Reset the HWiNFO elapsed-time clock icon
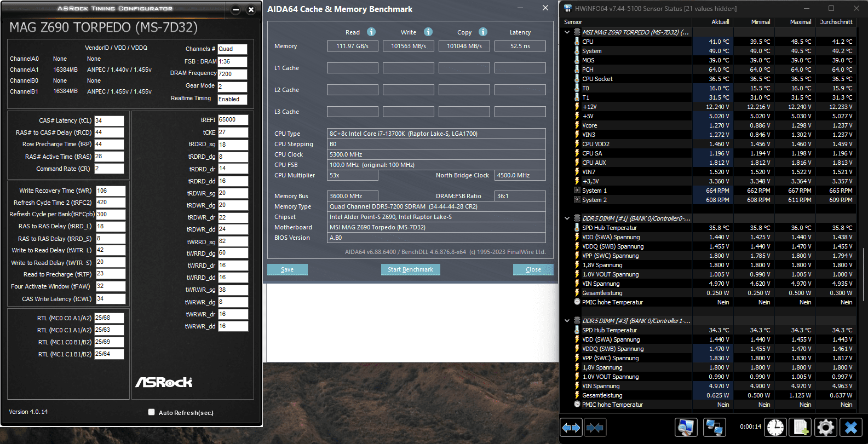Screen dimensions: 868x444 [x=775, y=427]
